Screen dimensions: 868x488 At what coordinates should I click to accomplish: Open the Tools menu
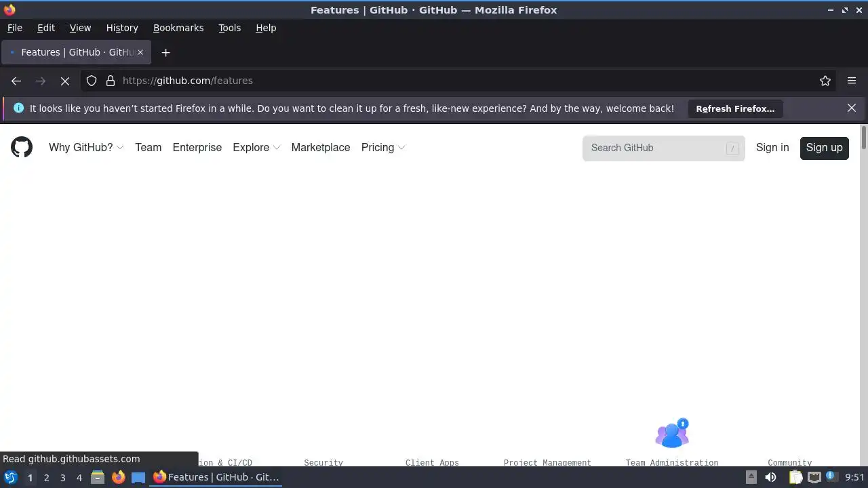[x=229, y=28]
